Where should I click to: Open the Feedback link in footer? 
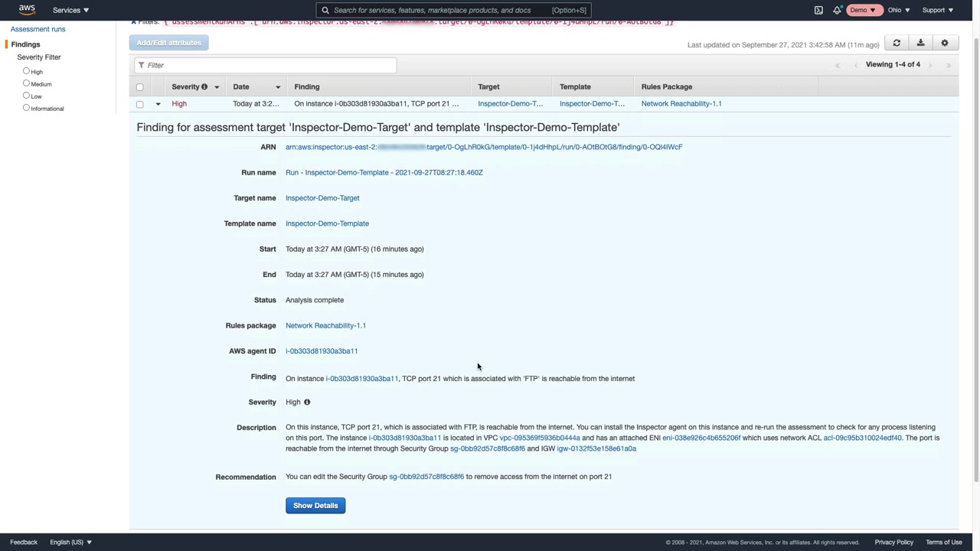tap(24, 542)
